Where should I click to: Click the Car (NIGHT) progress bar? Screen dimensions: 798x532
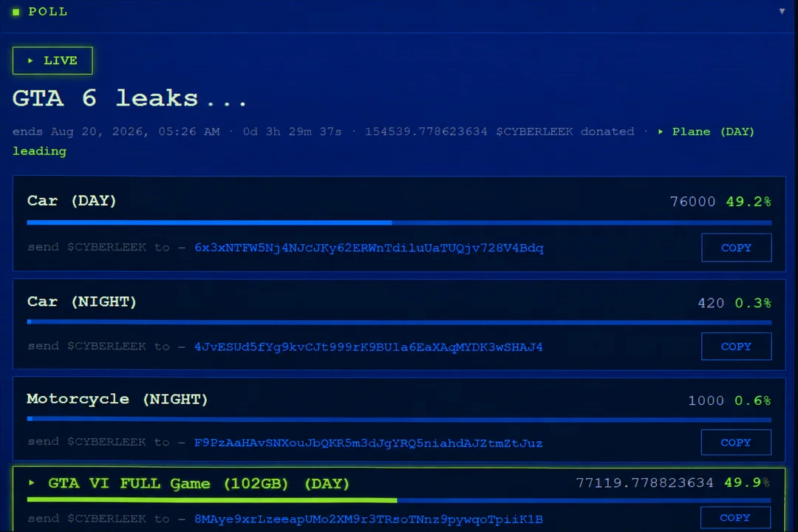coord(399,321)
